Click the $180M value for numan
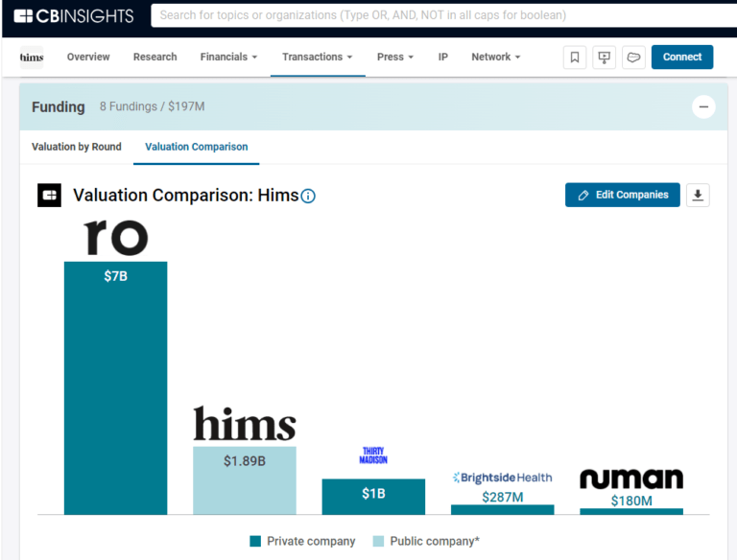 [x=631, y=501]
